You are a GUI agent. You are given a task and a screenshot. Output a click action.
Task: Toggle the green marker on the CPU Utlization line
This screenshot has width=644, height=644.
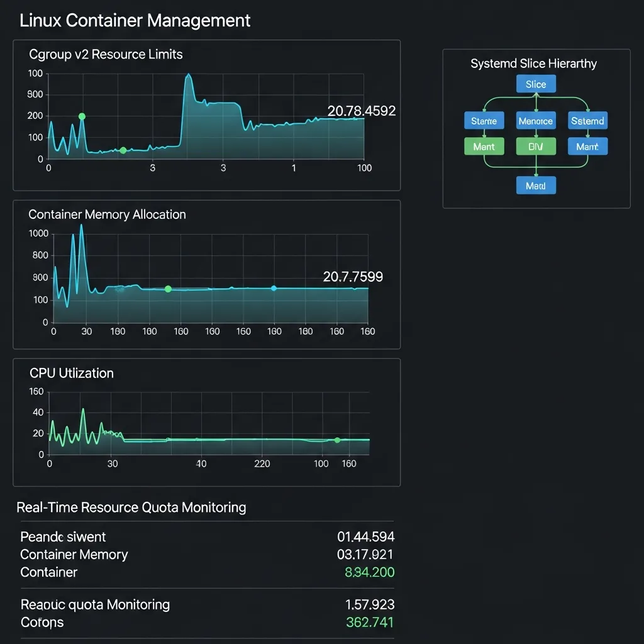click(338, 441)
